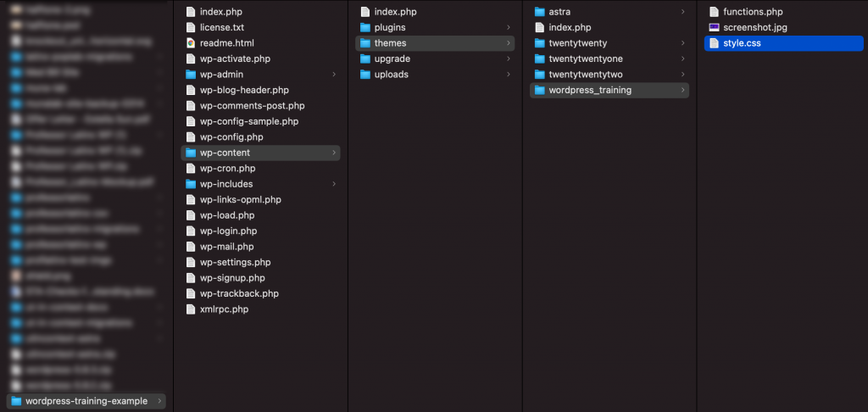Screen dimensions: 868x412
Task: Select the readme.html Chrome file icon
Action: [191, 43]
